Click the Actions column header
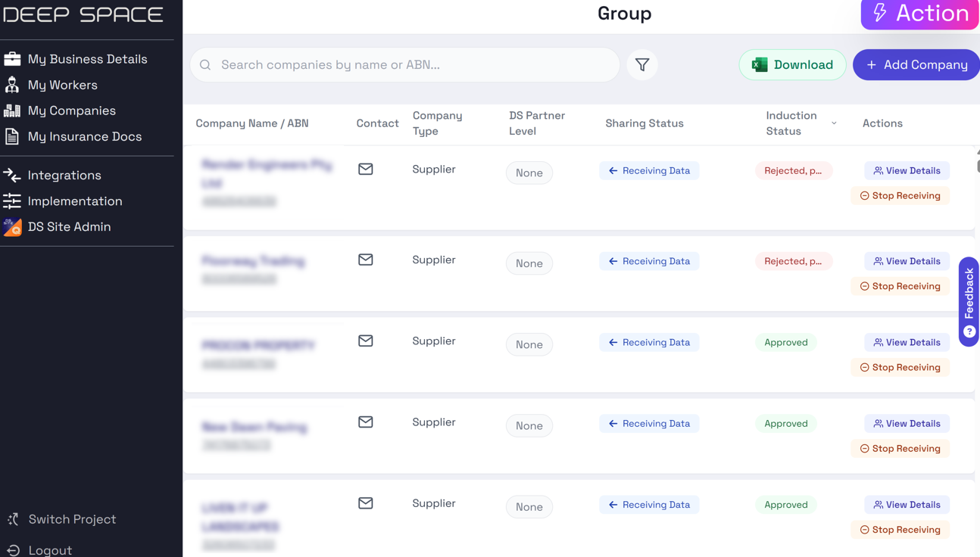Image resolution: width=980 pixels, height=557 pixels. click(882, 123)
